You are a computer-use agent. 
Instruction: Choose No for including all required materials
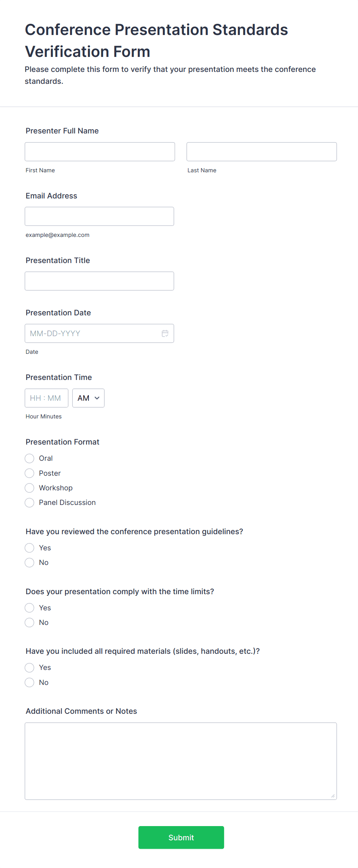click(29, 682)
